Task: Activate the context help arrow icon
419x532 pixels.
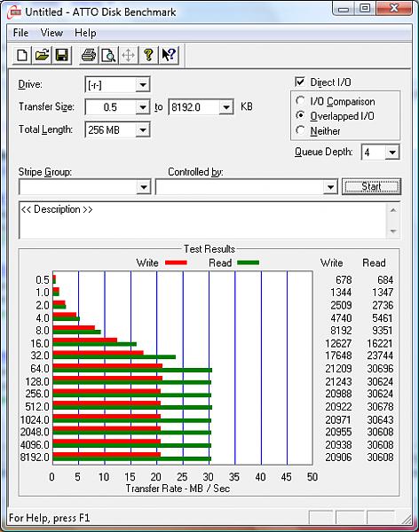Action: pos(169,55)
